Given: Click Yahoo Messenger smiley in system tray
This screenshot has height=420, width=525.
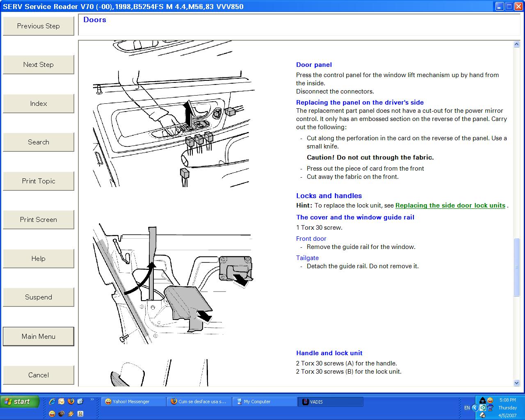Looking at the screenshot, I should (490, 400).
